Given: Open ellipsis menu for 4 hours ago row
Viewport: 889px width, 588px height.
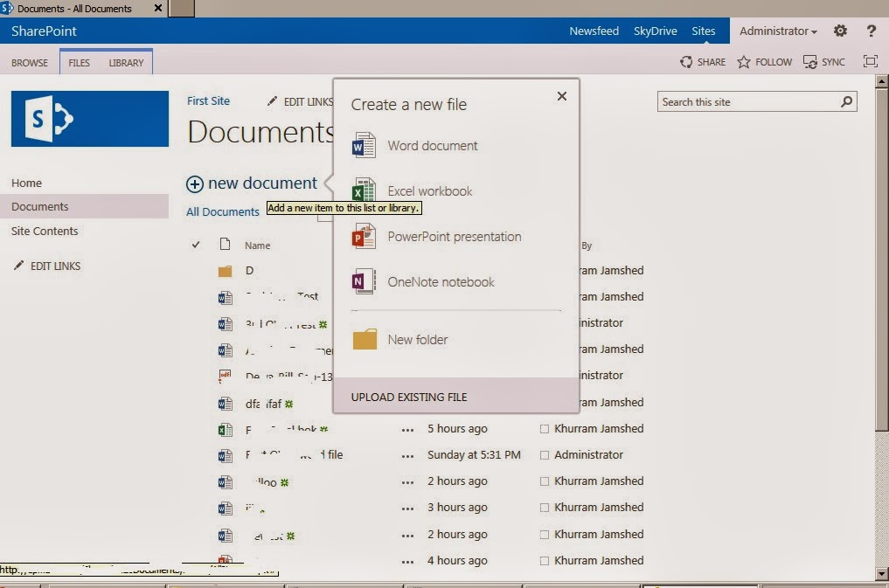Looking at the screenshot, I should 407,562.
